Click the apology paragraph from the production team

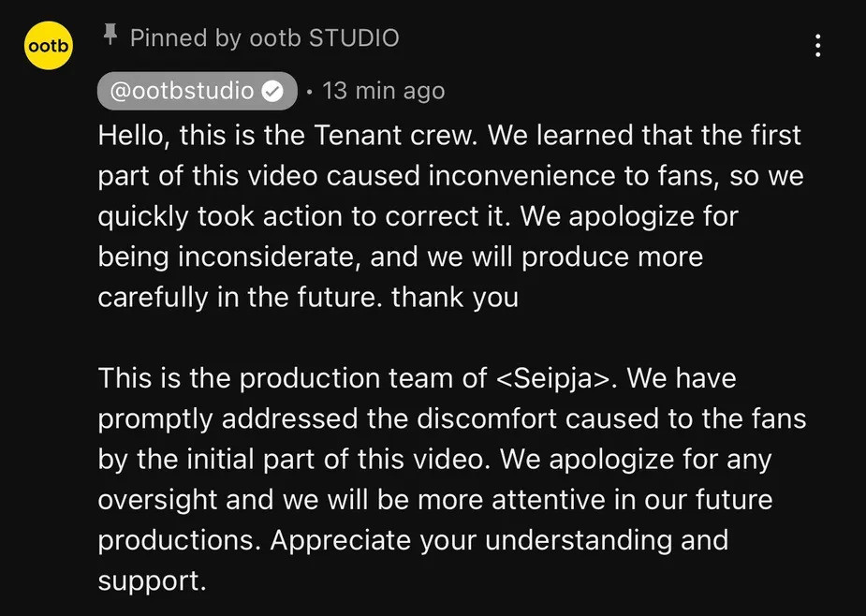(449, 477)
